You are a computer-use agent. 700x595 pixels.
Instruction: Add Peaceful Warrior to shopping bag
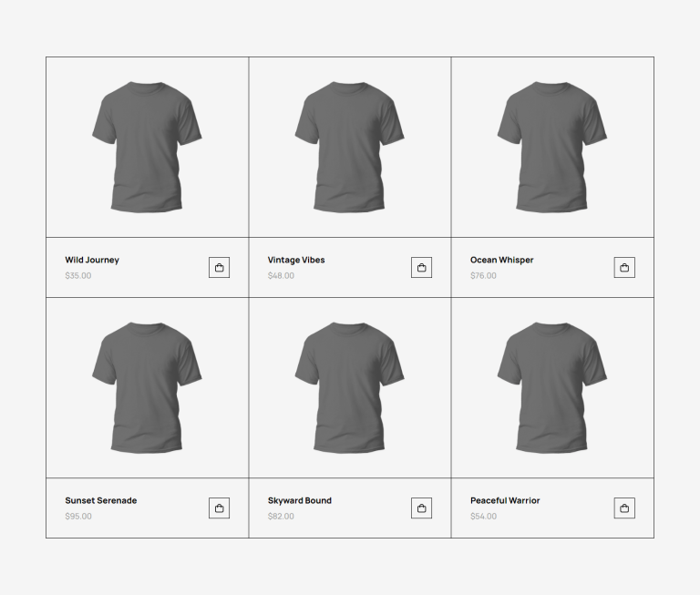point(624,508)
